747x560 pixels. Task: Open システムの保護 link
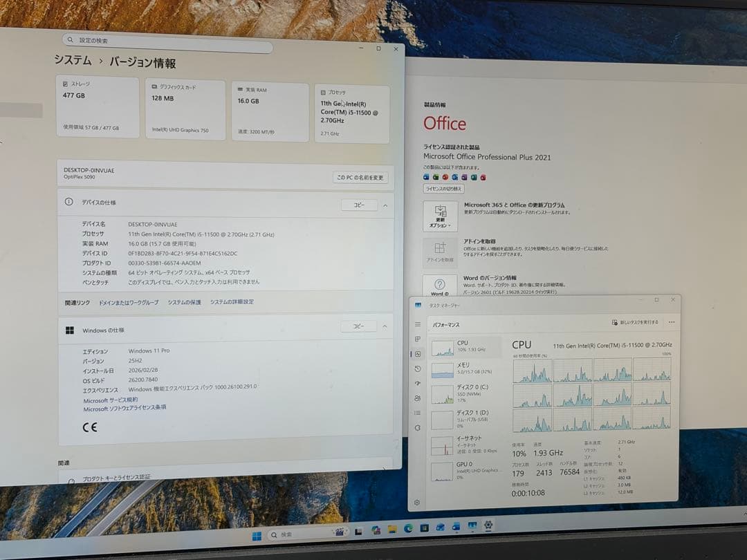185,302
